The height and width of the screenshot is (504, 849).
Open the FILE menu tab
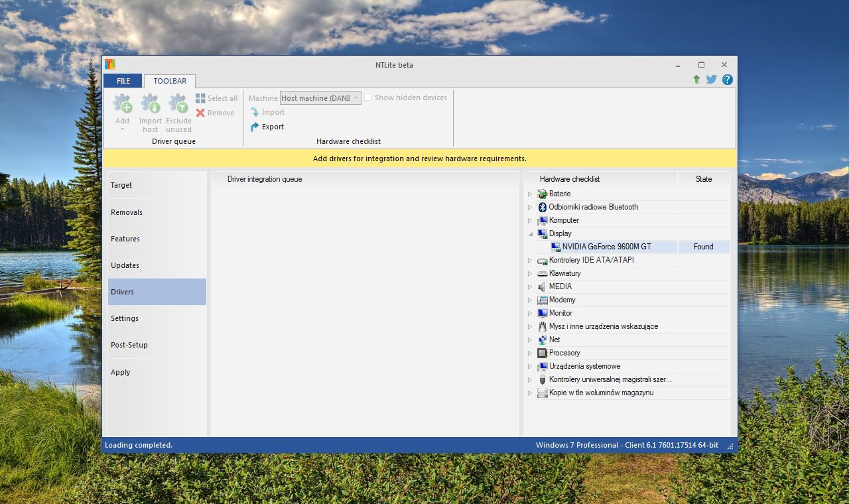[123, 81]
